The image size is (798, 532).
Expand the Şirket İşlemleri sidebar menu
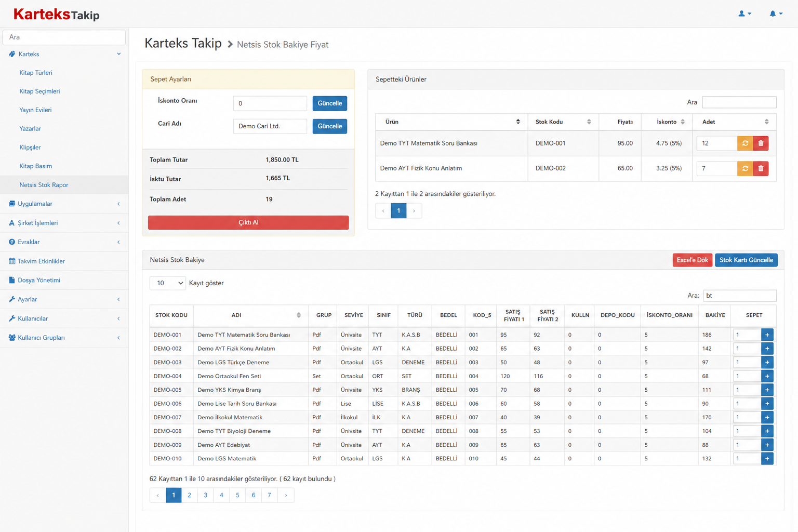click(x=64, y=223)
